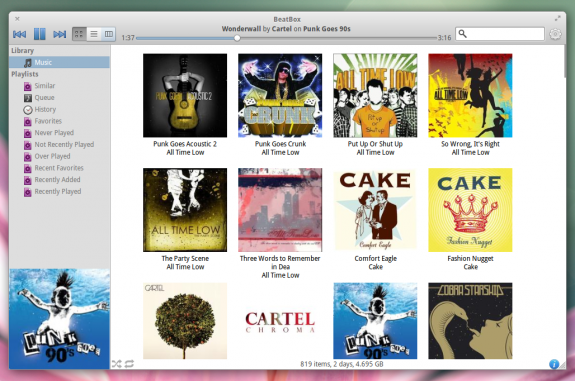The image size is (575, 381).
Task: Skip to the next track
Action: tap(60, 34)
